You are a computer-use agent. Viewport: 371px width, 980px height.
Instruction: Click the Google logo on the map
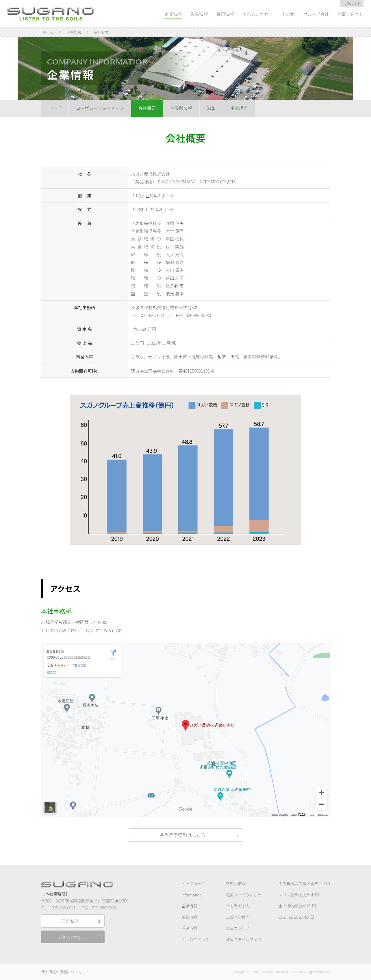tap(185, 809)
